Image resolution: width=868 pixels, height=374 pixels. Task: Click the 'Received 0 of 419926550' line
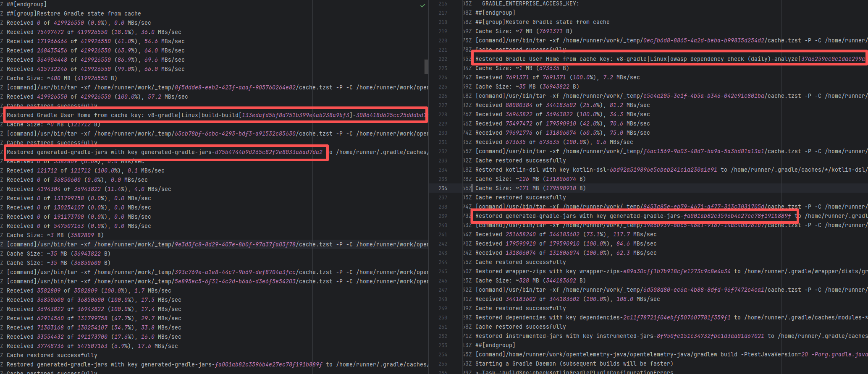79,23
